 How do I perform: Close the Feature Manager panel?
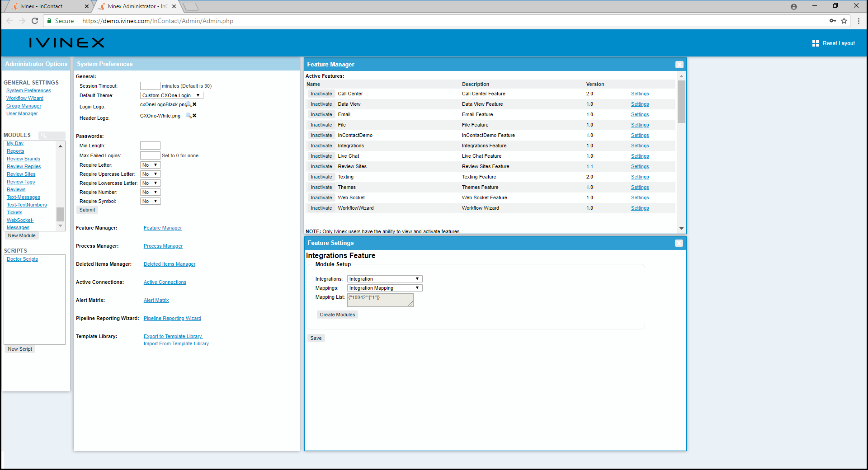pos(679,65)
